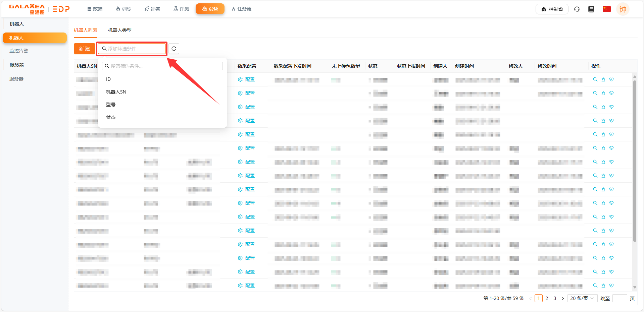Viewport: 644px width, 312px height.
Task: Pick the 型号 filter option
Action: point(111,105)
